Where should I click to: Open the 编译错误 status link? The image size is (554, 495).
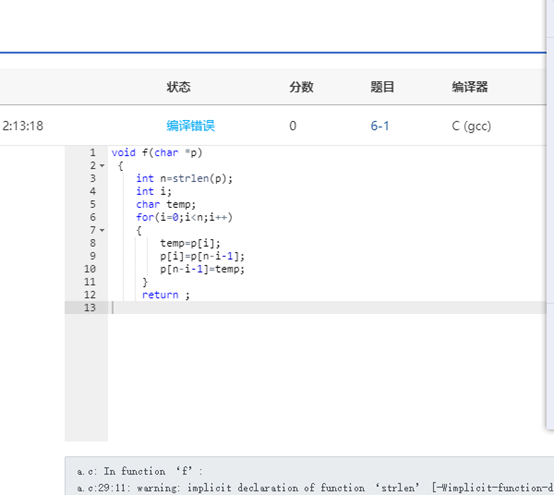coord(190,126)
